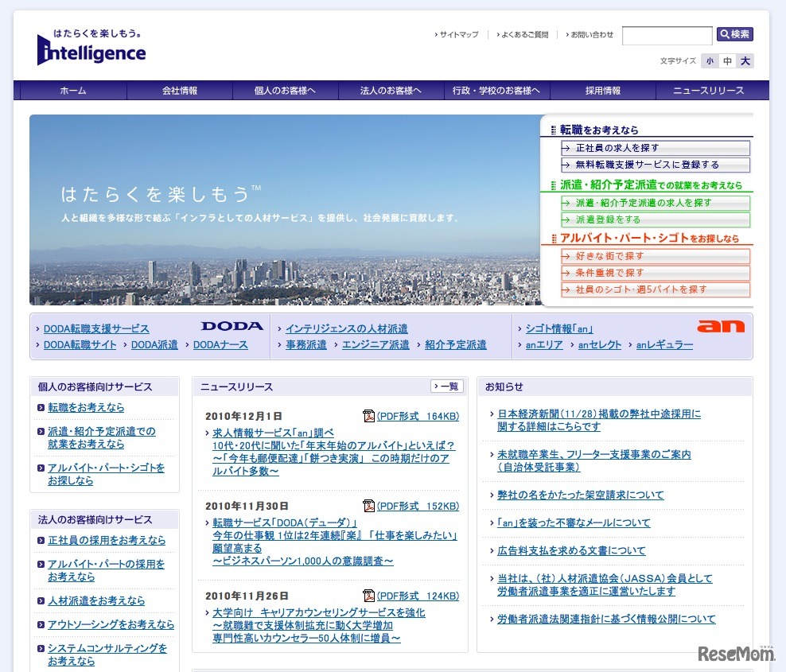Open the 一覧 news list button

447,386
